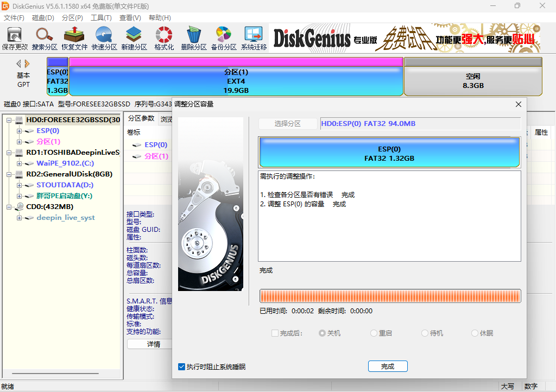Click the CD0 optical drive icon
Screen dimensions: 556x392
[x=19, y=207]
